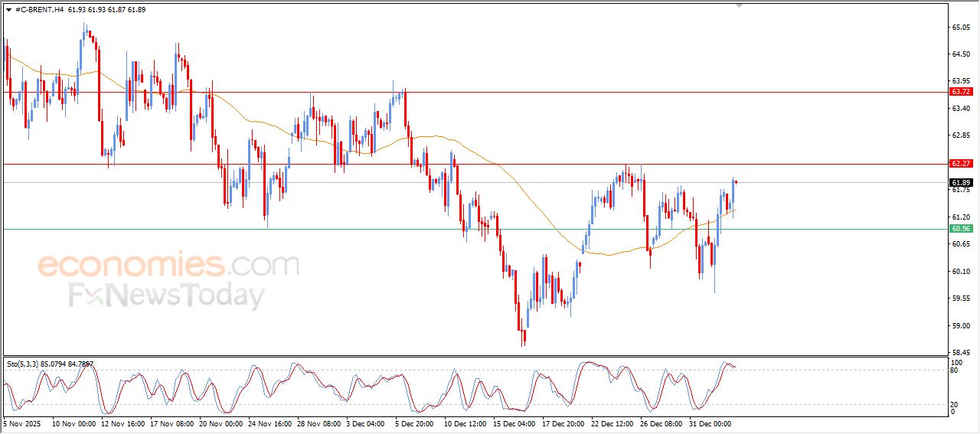Click the 10 Dec 12:00 time label
Image resolution: width=980 pixels, height=434 pixels.
[465, 423]
